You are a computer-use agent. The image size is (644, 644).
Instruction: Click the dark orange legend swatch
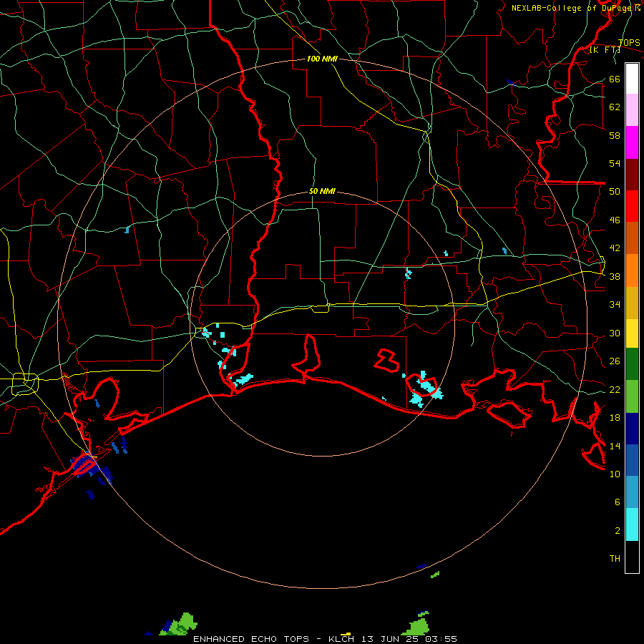(x=632, y=238)
